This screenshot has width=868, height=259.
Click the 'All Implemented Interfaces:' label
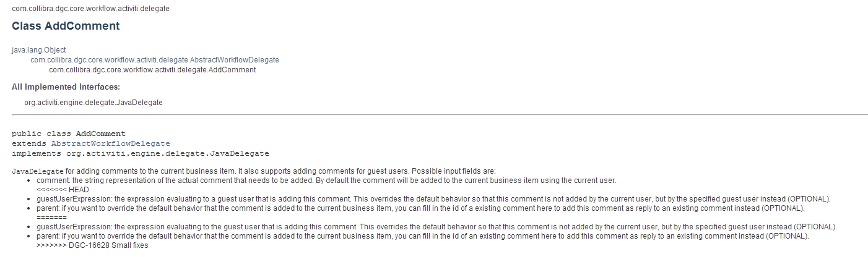coord(66,87)
